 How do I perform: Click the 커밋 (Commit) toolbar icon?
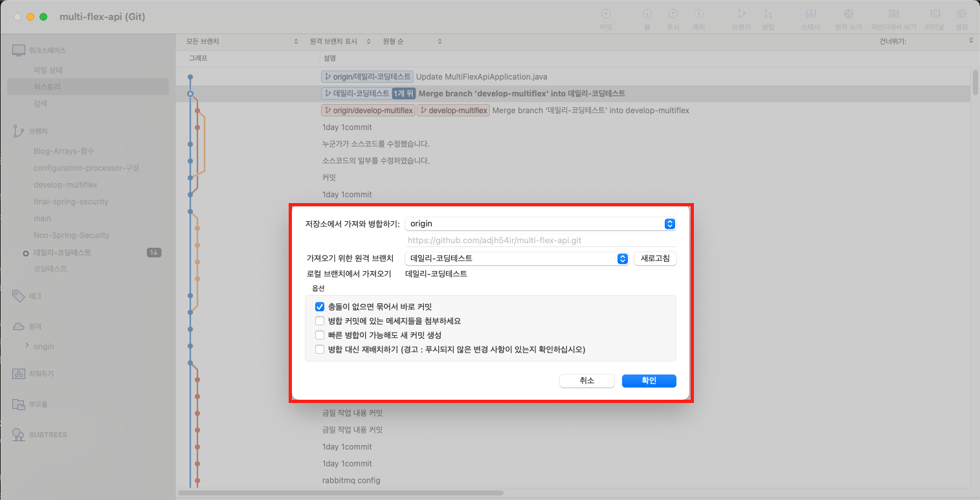click(605, 14)
